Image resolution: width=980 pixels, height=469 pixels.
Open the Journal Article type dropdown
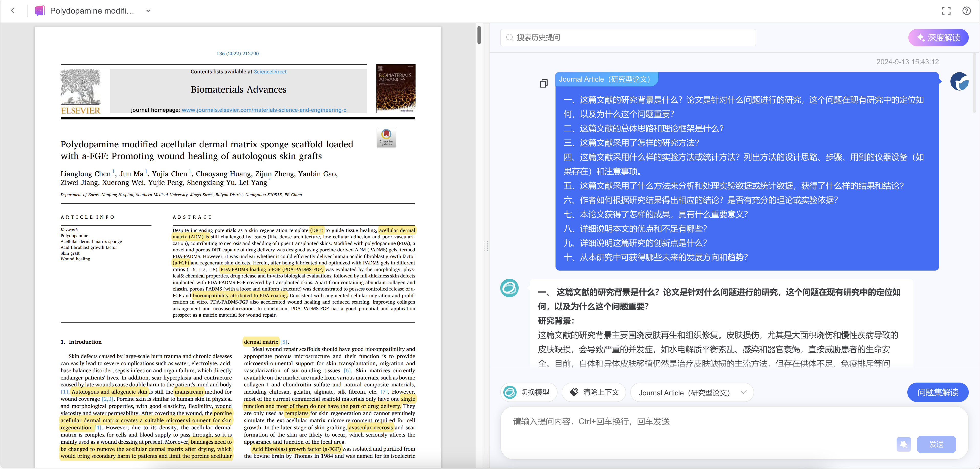point(692,393)
